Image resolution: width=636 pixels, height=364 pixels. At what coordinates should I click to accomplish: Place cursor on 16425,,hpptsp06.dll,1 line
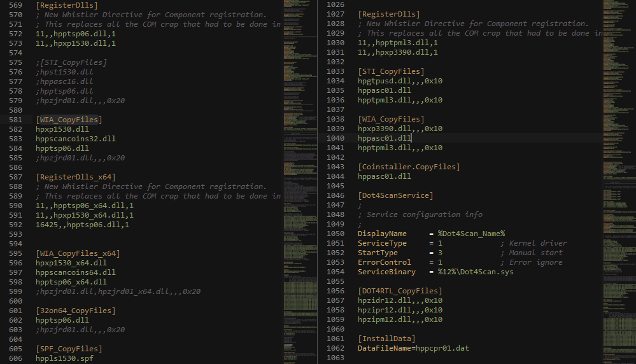83,225
